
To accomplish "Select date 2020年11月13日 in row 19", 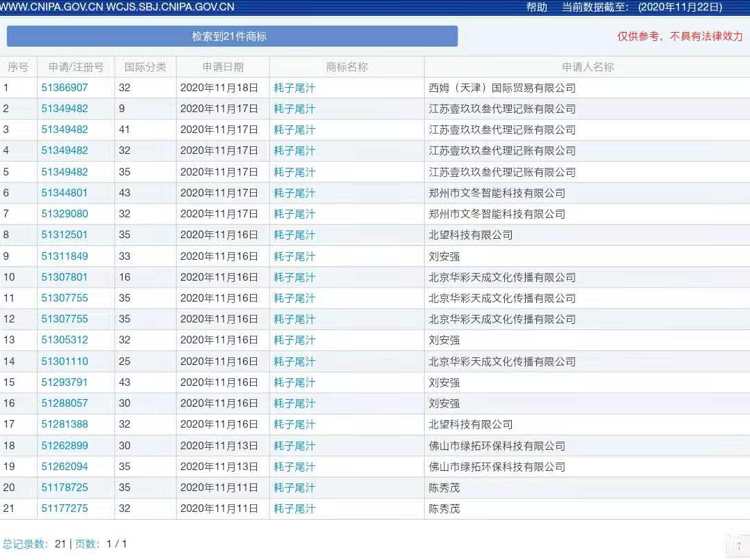I will (219, 467).
